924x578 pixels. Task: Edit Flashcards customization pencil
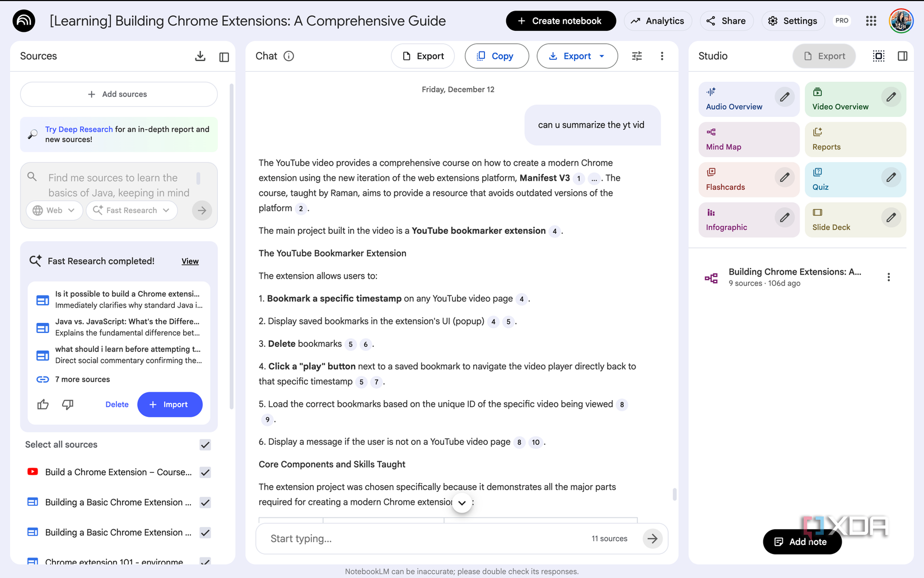785,178
